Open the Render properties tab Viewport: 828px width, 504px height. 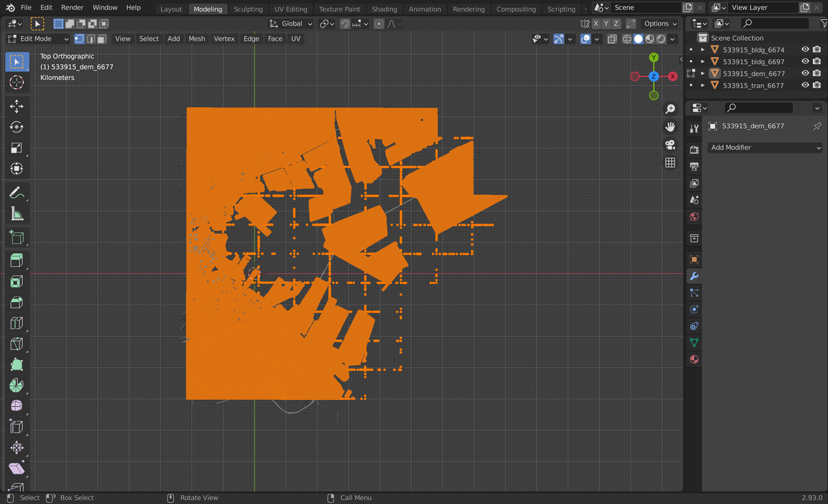click(694, 150)
